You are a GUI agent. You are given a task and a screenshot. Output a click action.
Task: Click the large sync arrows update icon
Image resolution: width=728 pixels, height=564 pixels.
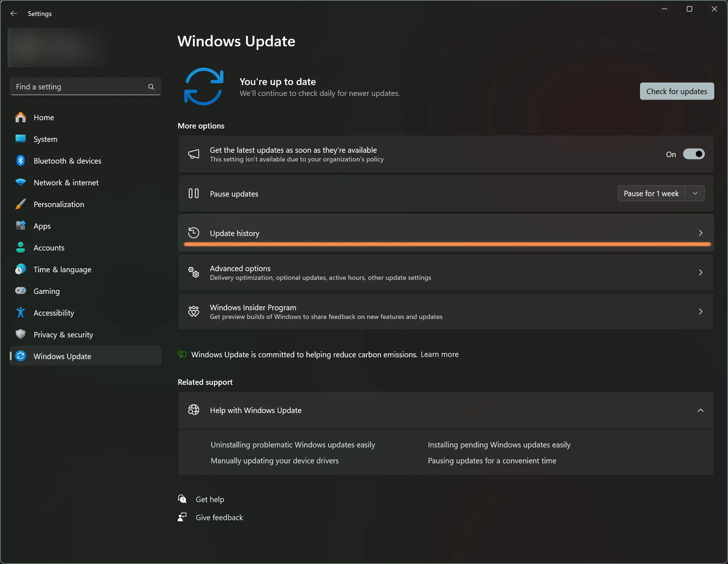(x=204, y=87)
